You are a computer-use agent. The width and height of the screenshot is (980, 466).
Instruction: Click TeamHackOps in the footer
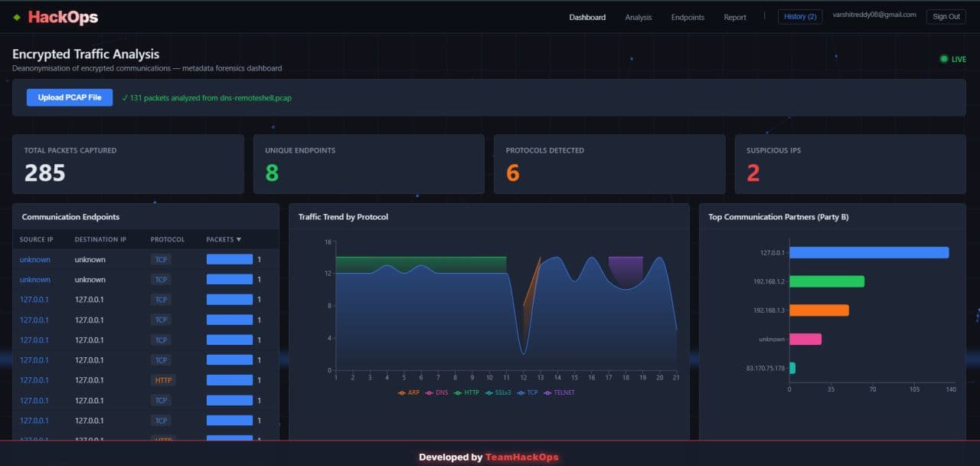click(x=522, y=458)
